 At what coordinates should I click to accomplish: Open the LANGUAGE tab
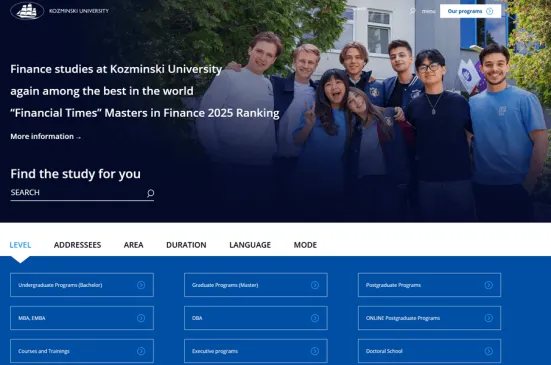click(x=250, y=245)
